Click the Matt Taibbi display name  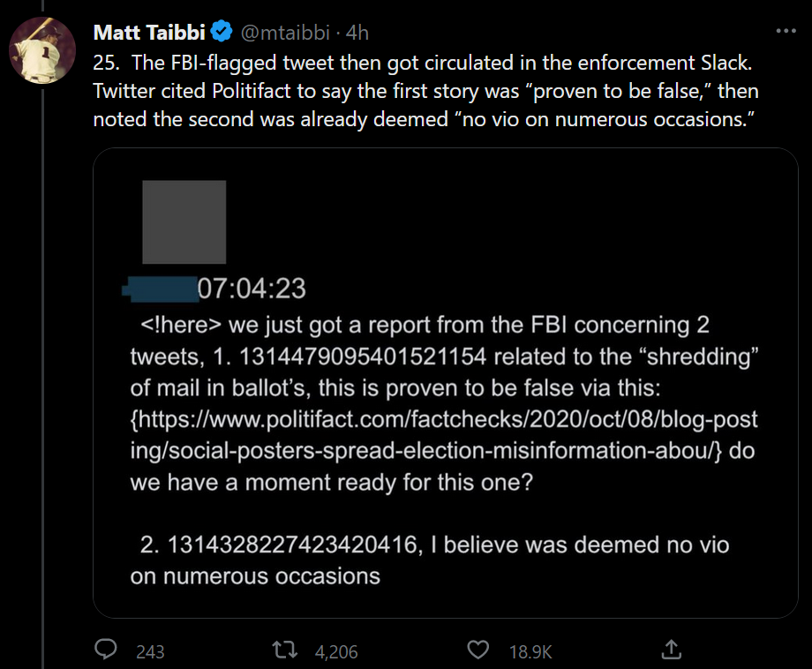point(149,33)
